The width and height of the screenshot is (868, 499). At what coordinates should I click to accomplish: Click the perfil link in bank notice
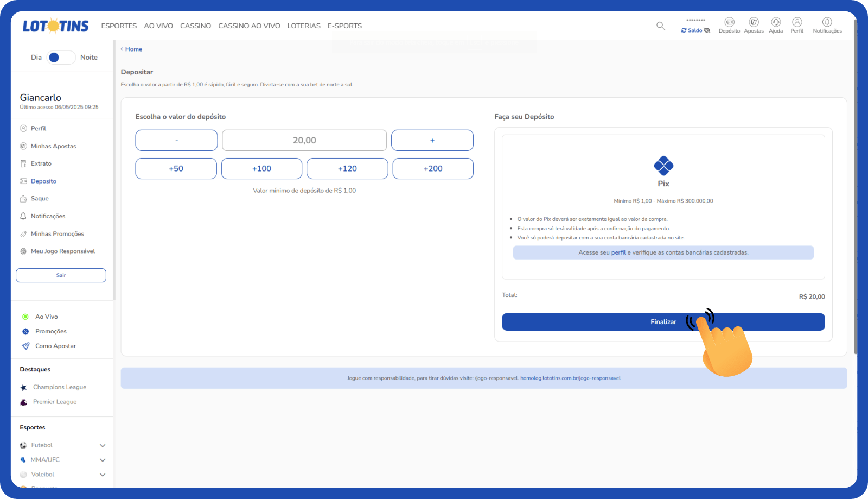[x=618, y=252]
